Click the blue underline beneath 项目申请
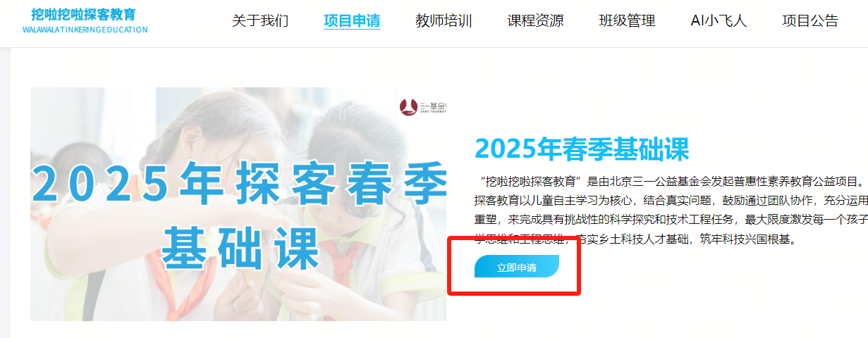The width and height of the screenshot is (868, 338). point(352,29)
